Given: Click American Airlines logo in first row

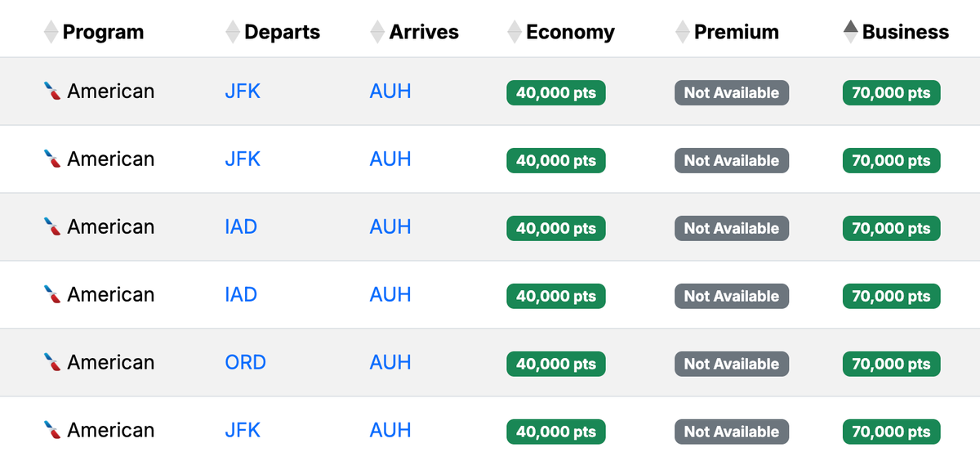Looking at the screenshot, I should click(x=52, y=92).
